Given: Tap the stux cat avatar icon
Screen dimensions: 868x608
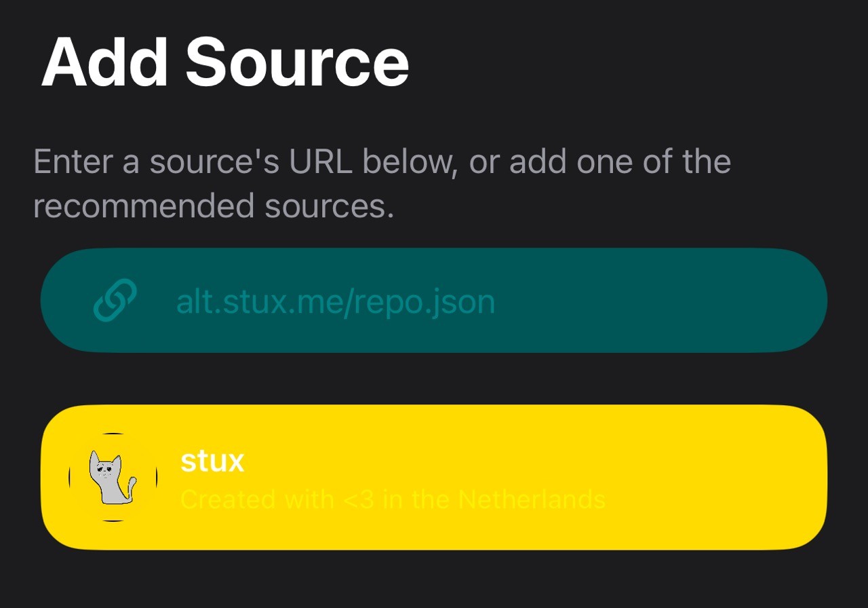Looking at the screenshot, I should [x=113, y=478].
